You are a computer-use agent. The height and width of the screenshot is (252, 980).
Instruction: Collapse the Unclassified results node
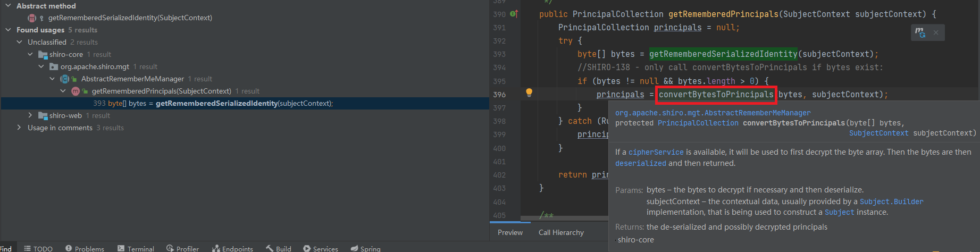pos(19,42)
